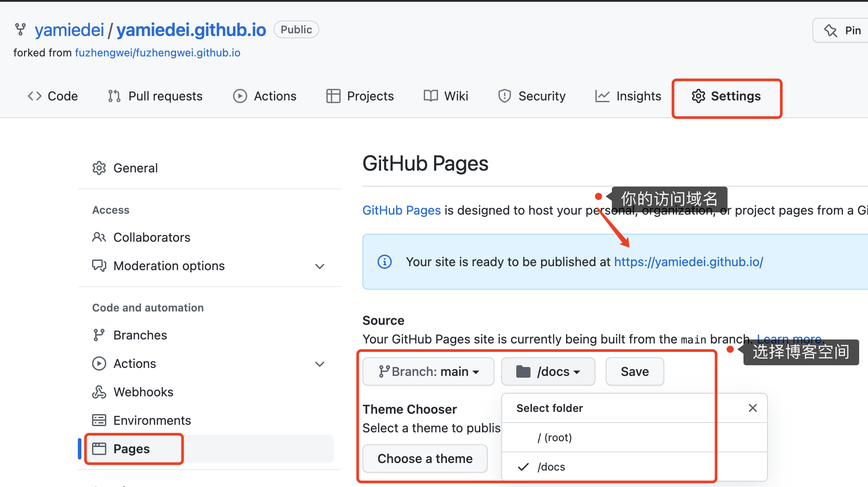868x487 pixels.
Task: Open the Pull requests tab
Action: (x=155, y=96)
